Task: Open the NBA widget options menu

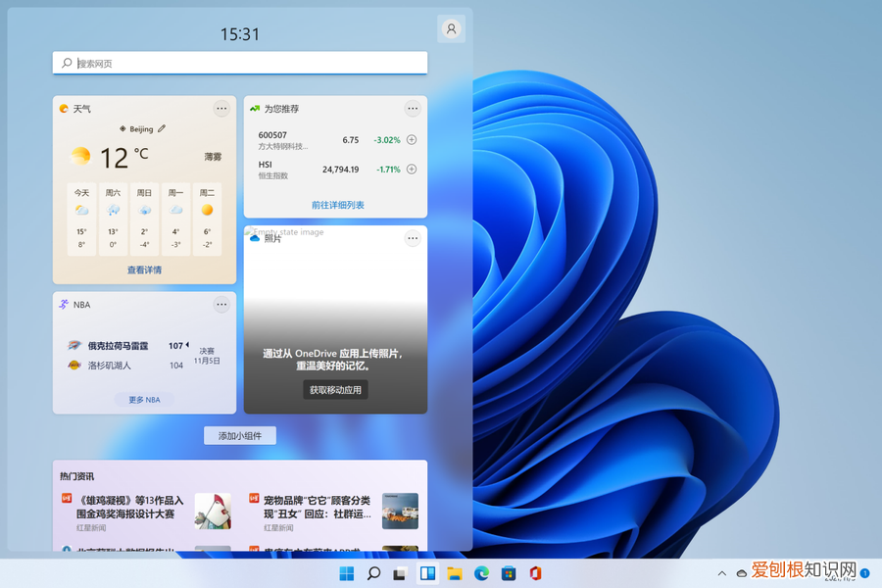Action: point(221,305)
